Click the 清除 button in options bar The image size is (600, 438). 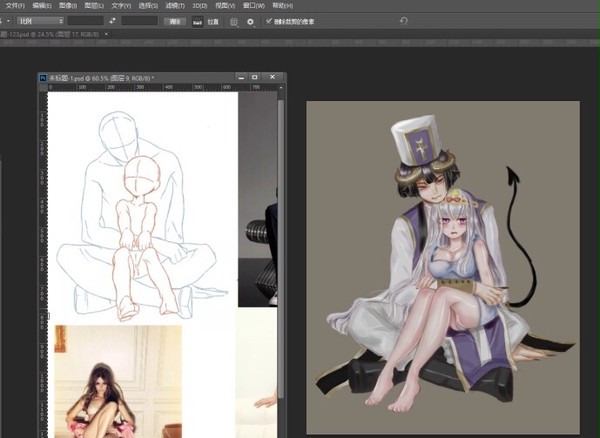[175, 21]
